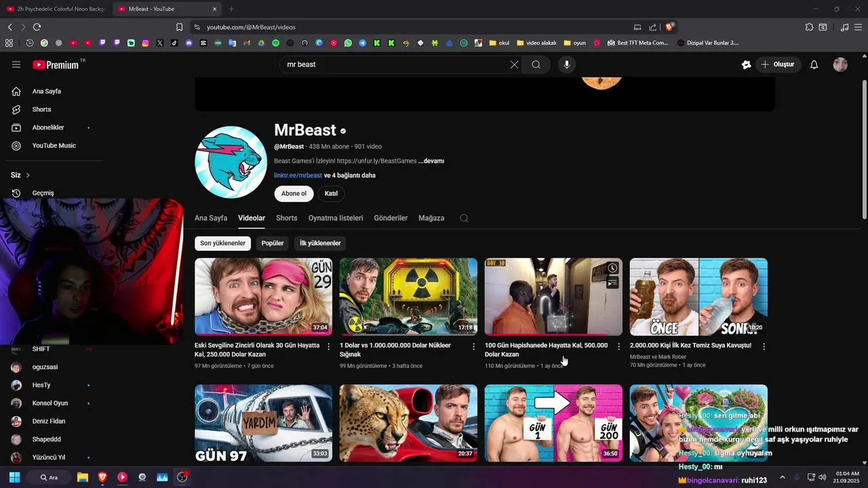This screenshot has height=488, width=868.
Task: Open the notifications bell
Action: click(x=814, y=64)
